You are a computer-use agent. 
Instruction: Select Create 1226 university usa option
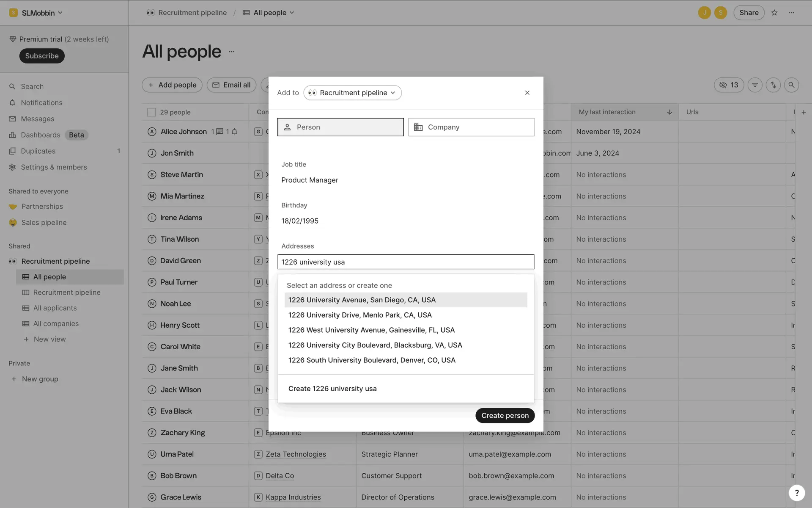[332, 389]
